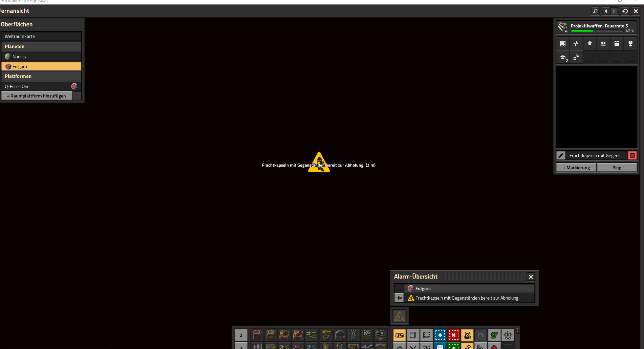The width and height of the screenshot is (644, 349).
Task: Toggle the pin icon beside the Frachtkapseln alert
Action: coord(399,298)
